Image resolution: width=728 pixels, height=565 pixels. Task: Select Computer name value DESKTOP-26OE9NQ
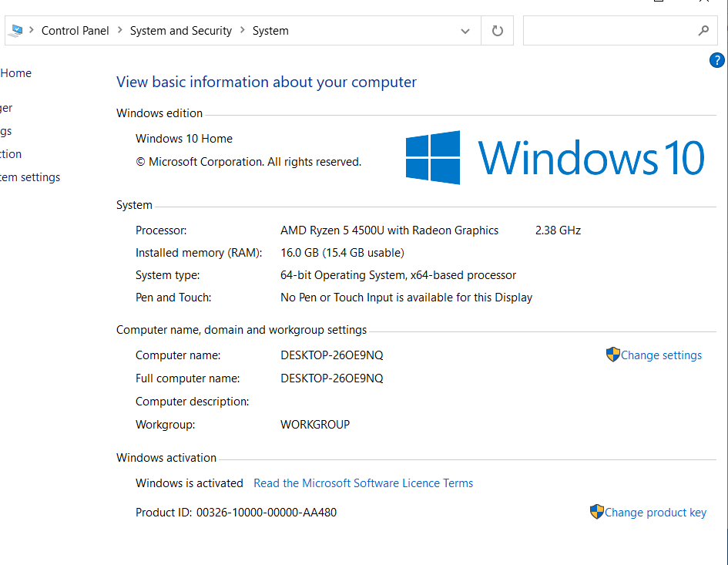(x=332, y=355)
